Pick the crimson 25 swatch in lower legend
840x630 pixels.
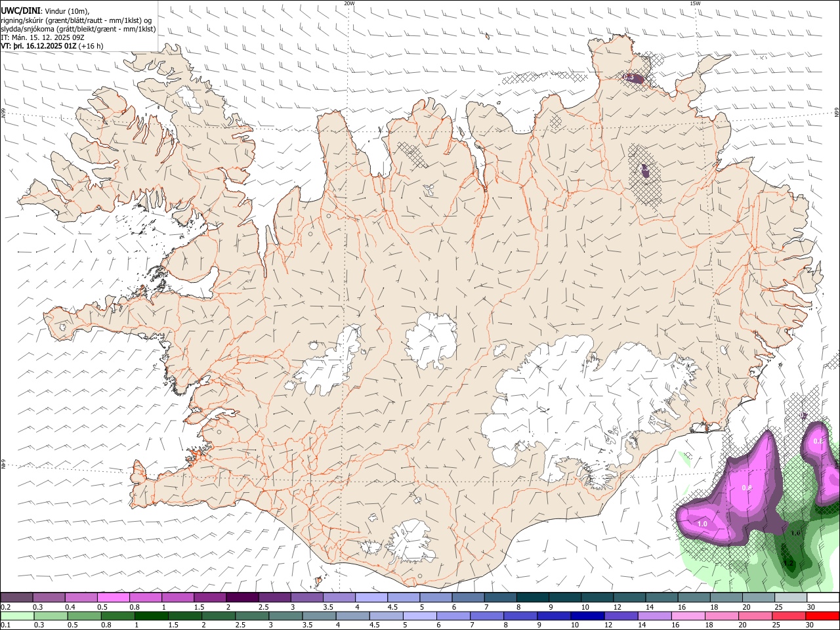point(788,616)
